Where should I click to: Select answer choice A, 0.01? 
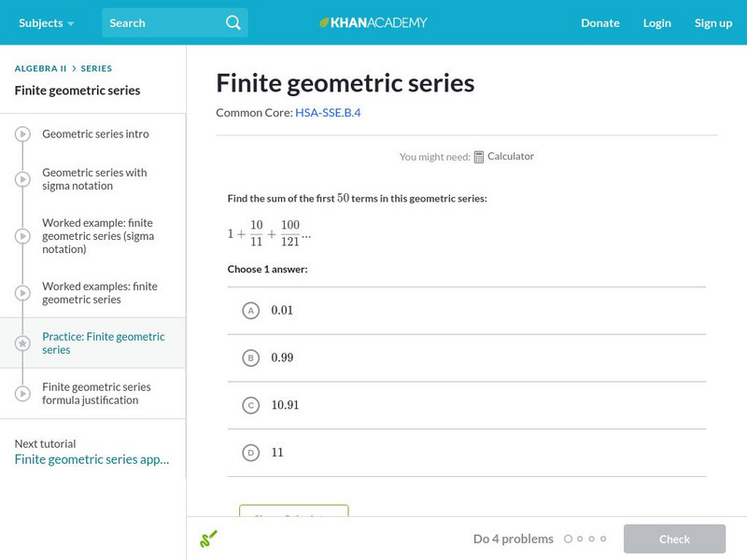click(250, 311)
